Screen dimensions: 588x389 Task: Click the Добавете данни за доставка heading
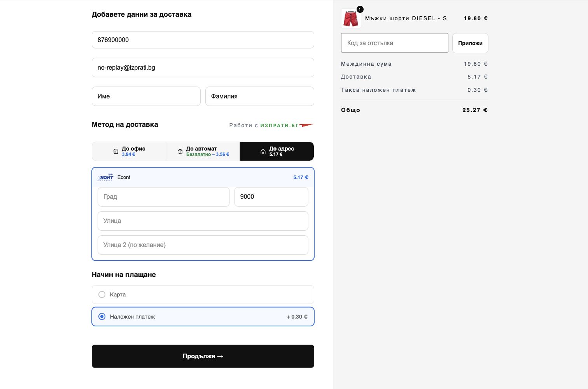point(142,14)
